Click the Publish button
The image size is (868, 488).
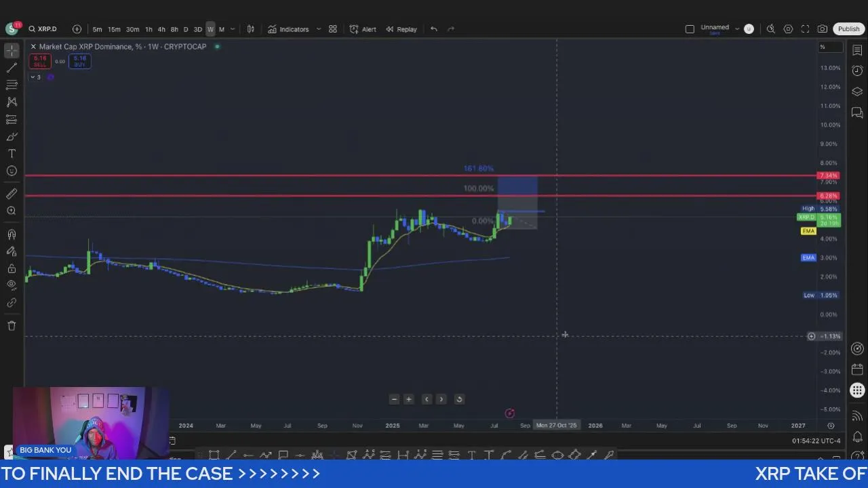[848, 29]
